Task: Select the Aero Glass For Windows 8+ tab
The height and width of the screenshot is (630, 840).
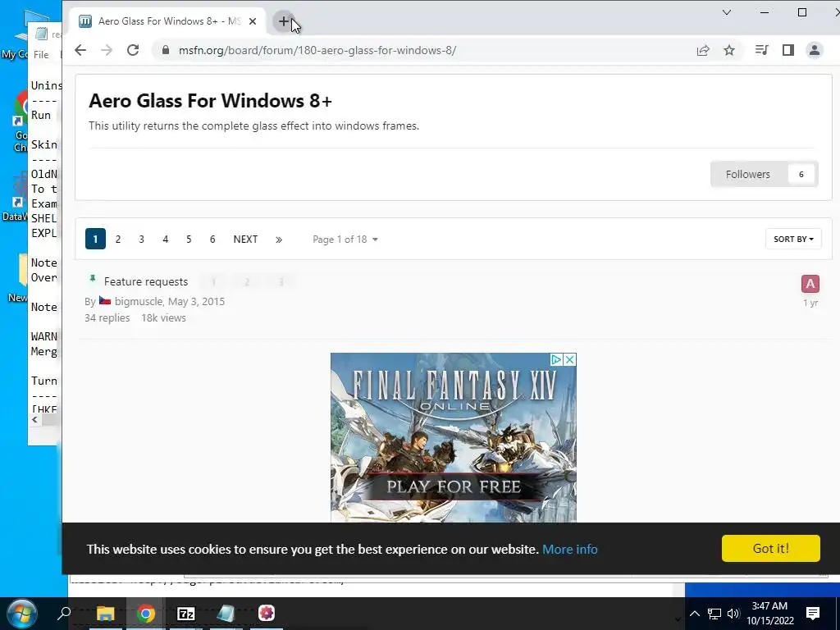Action: tap(169, 21)
